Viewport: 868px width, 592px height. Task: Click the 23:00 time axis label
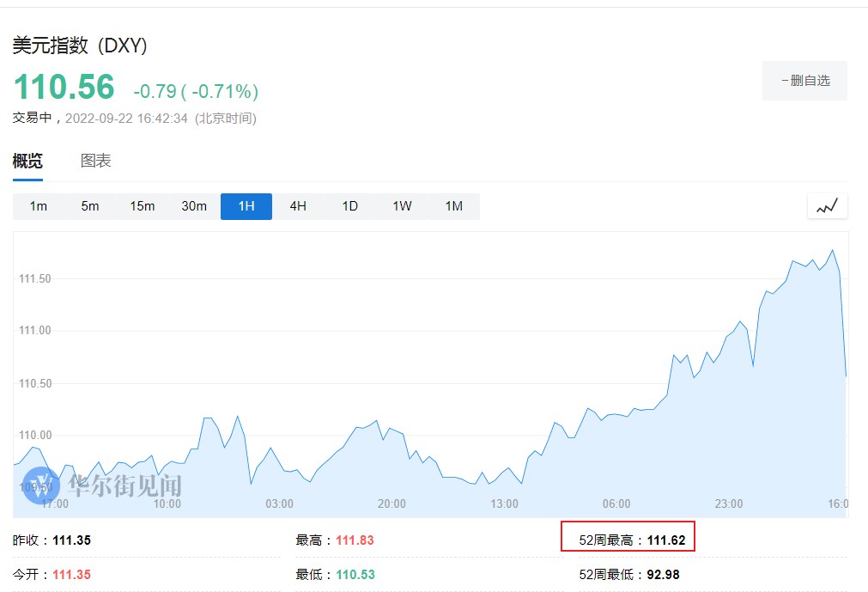coord(729,504)
